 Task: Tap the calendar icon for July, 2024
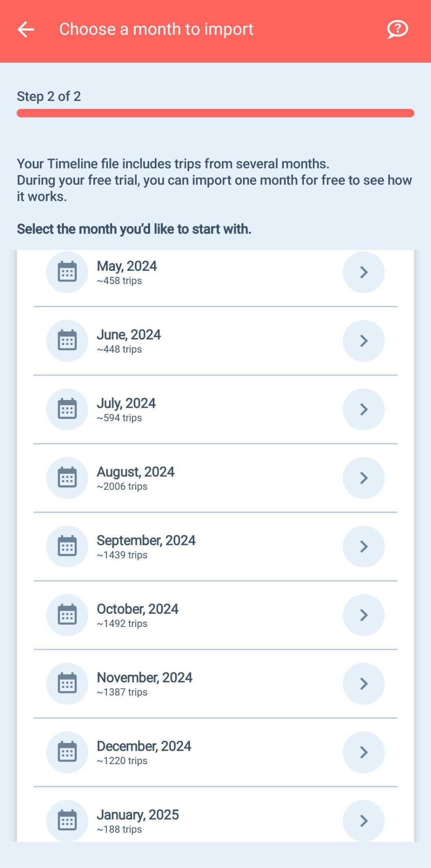(67, 409)
